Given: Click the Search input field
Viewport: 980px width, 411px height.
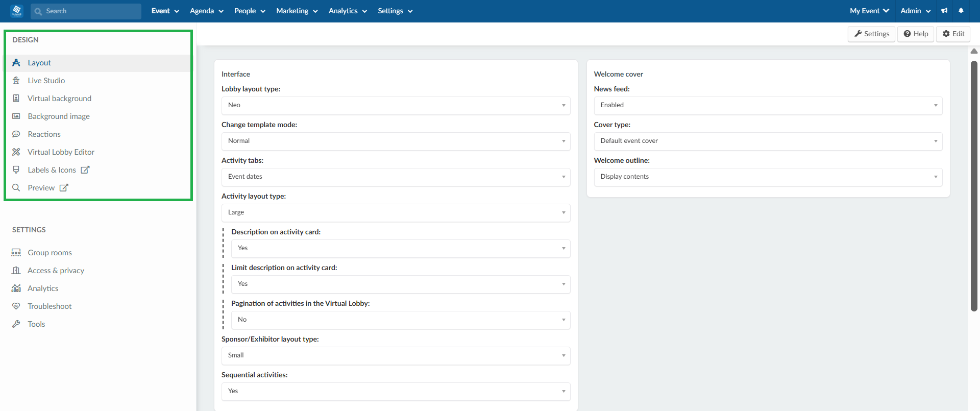Looking at the screenshot, I should click(x=86, y=11).
